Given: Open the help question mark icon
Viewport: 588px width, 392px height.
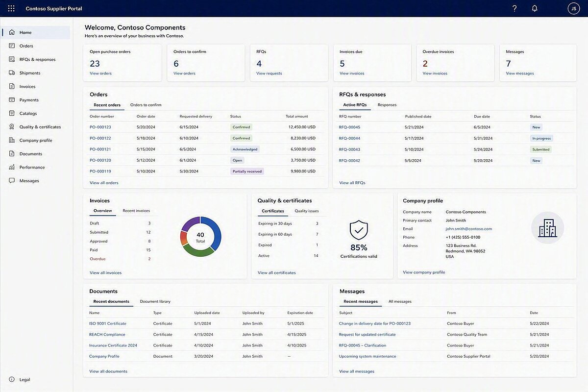Looking at the screenshot, I should tap(514, 8).
